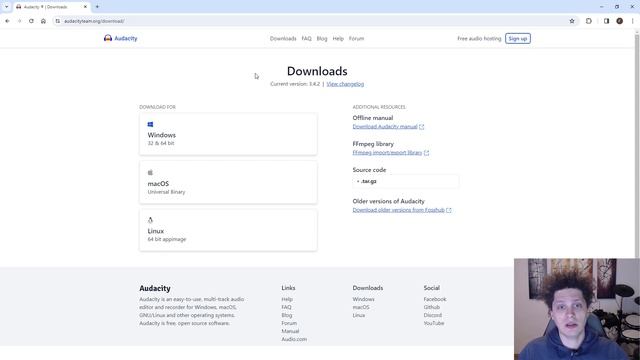Viewport: 640px width, 360px height.
Task: Click the Linux penguin icon on the card
Action: pyautogui.click(x=150, y=220)
